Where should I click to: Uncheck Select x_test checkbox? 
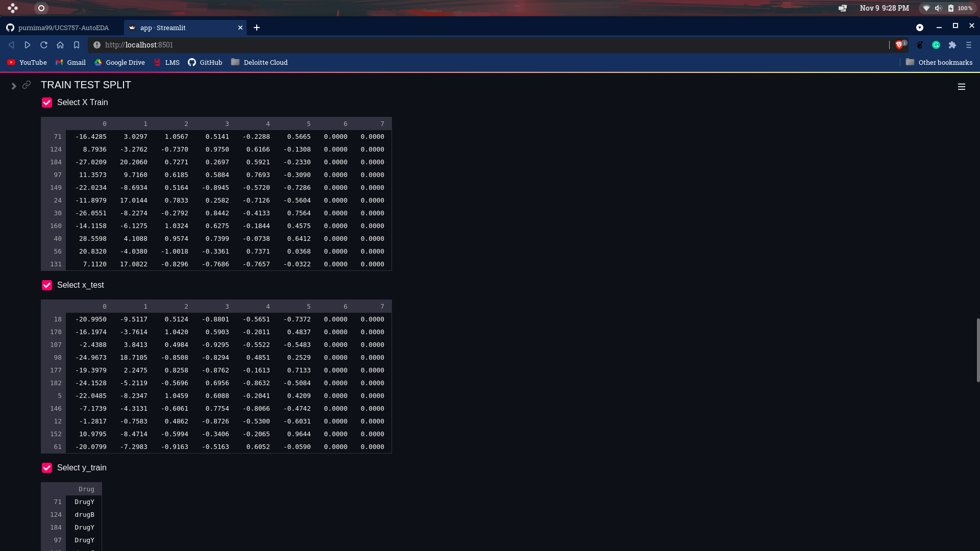[47, 285]
